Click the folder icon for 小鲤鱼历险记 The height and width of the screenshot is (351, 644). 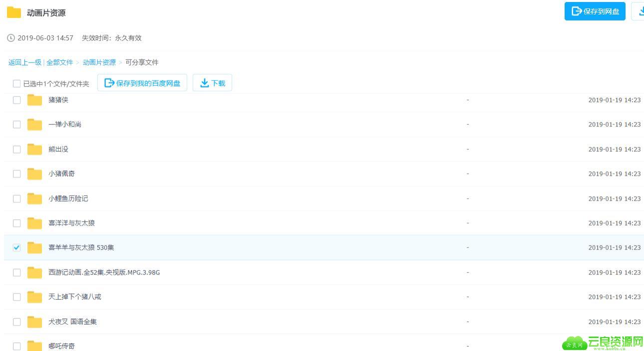(x=34, y=199)
